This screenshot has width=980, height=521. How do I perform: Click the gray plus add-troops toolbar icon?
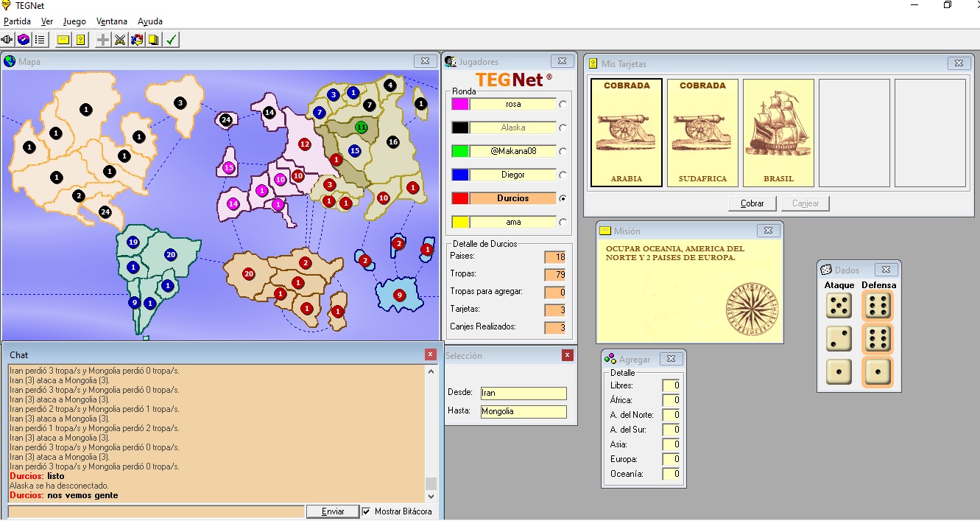103,40
